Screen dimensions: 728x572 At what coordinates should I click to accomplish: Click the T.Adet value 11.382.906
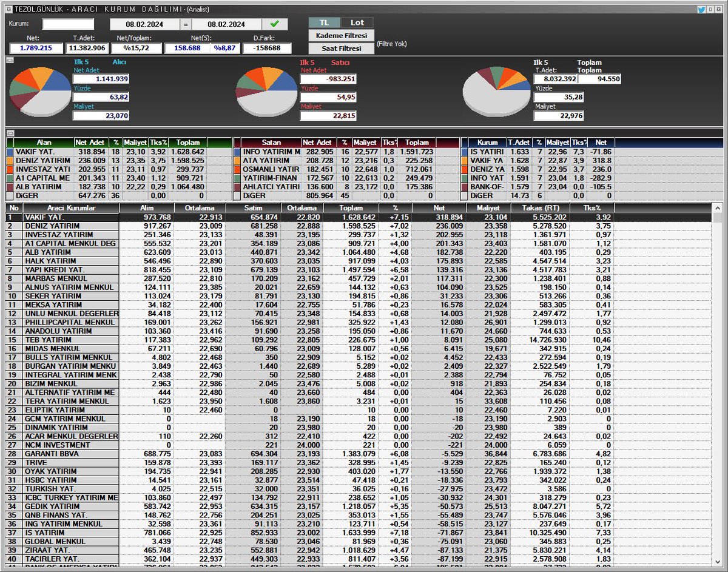87,48
